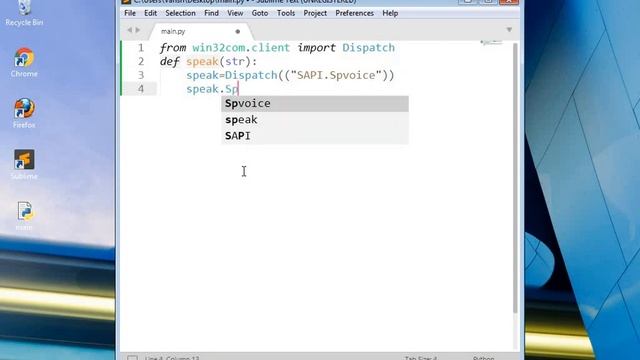
Task: Select the main Python file on desktop
Action: click(24, 216)
